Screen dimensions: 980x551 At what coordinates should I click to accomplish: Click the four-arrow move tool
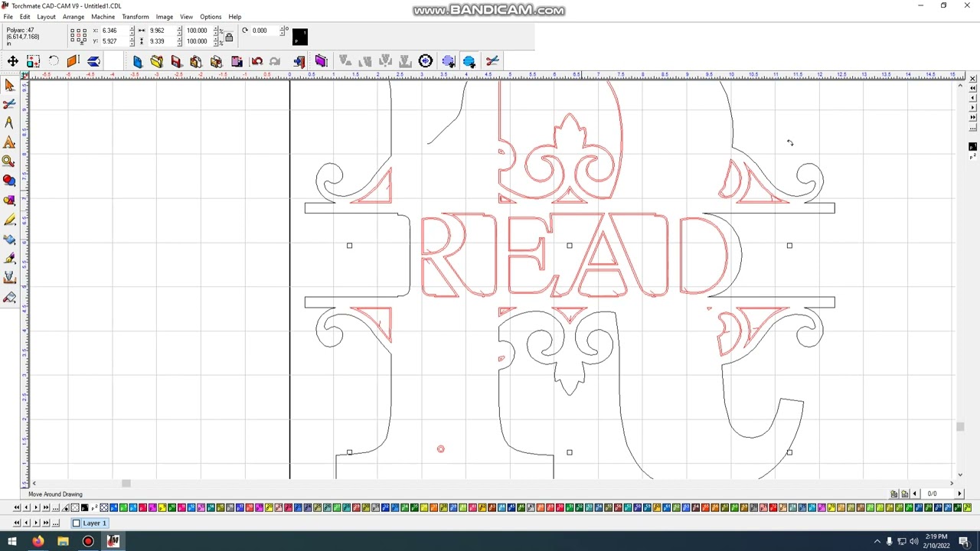[13, 61]
